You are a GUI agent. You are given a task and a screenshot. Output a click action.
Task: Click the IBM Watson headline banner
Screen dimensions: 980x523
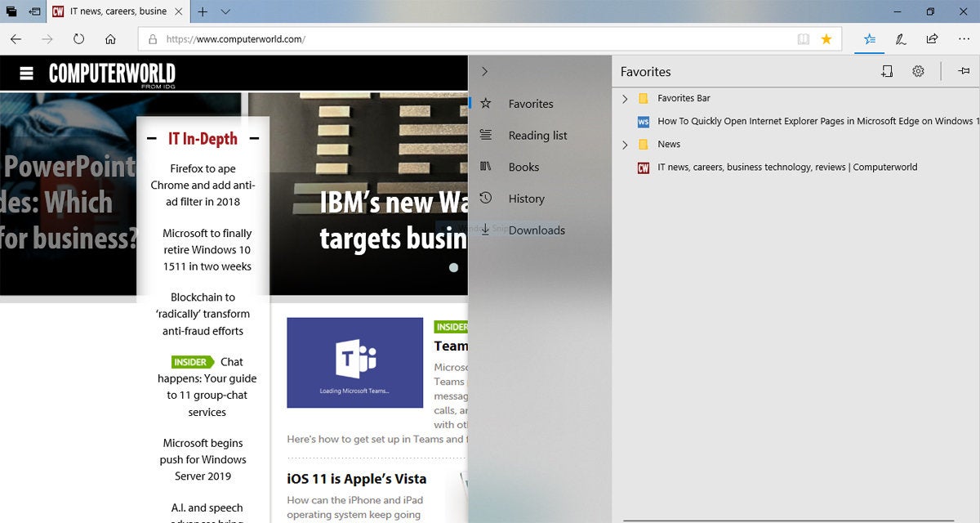[x=393, y=220]
